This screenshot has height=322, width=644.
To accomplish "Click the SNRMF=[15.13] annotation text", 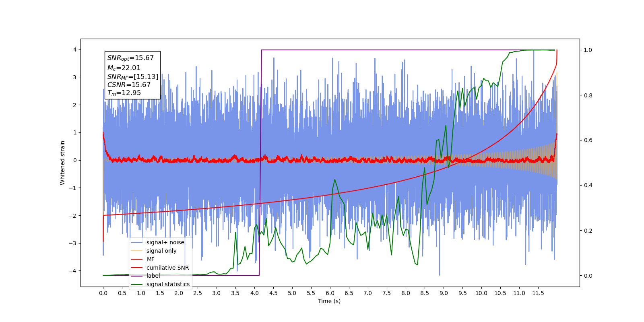I will tap(133, 76).
